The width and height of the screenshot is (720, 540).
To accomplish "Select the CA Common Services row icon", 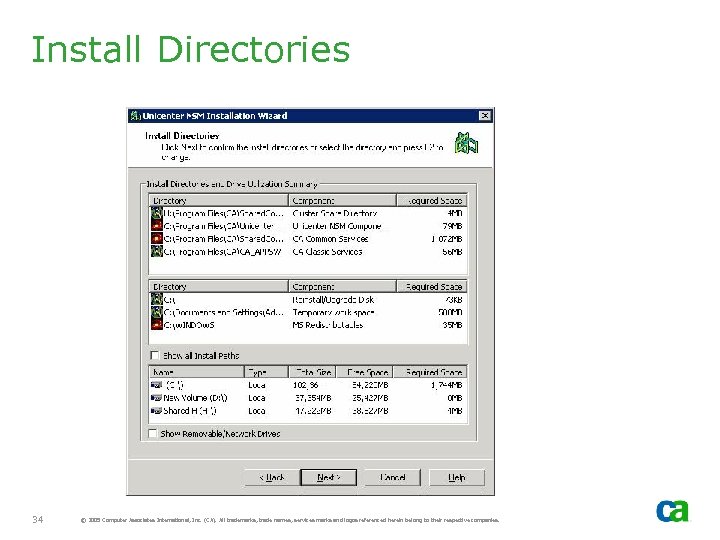I will (x=157, y=239).
